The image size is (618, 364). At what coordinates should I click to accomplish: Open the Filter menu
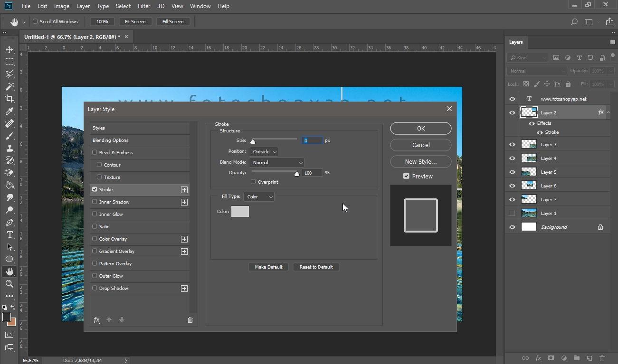tap(144, 6)
